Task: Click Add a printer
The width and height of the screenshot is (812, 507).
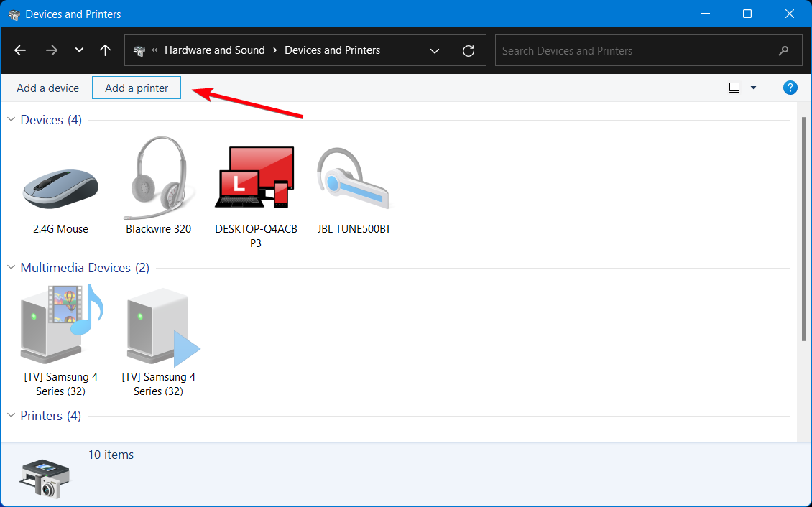Action: (137, 88)
